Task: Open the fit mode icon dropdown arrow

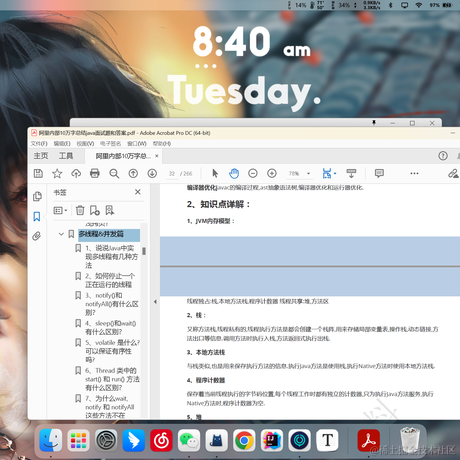Action: [x=335, y=173]
